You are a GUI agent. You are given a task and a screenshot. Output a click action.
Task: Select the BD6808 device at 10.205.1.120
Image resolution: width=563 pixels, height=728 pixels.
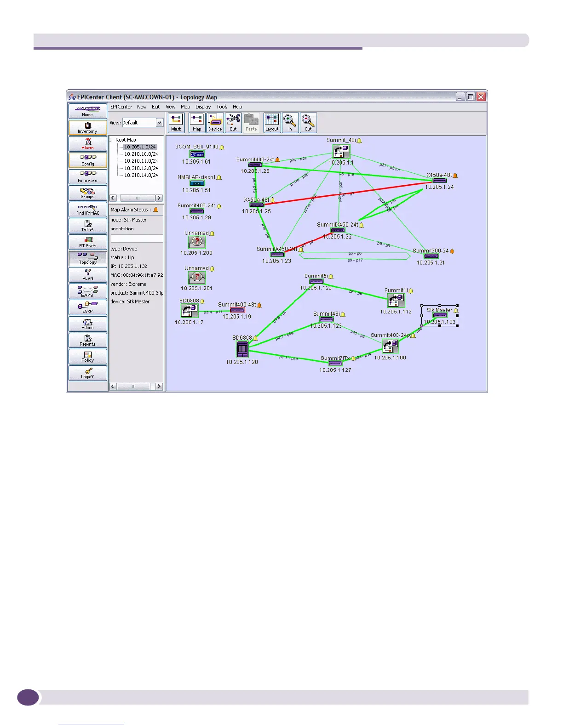242,350
